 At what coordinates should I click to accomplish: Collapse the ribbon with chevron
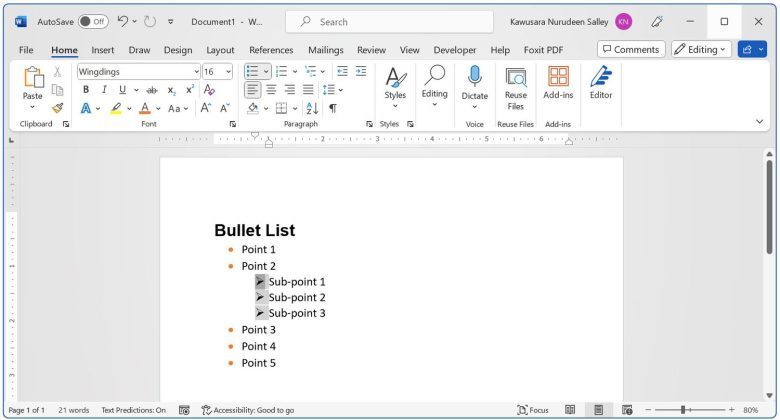tap(759, 121)
